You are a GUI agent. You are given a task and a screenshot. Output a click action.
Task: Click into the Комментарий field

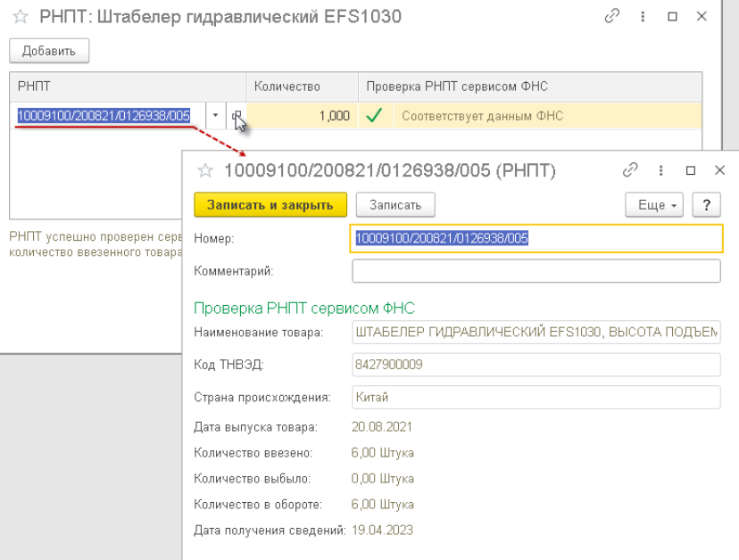point(536,271)
